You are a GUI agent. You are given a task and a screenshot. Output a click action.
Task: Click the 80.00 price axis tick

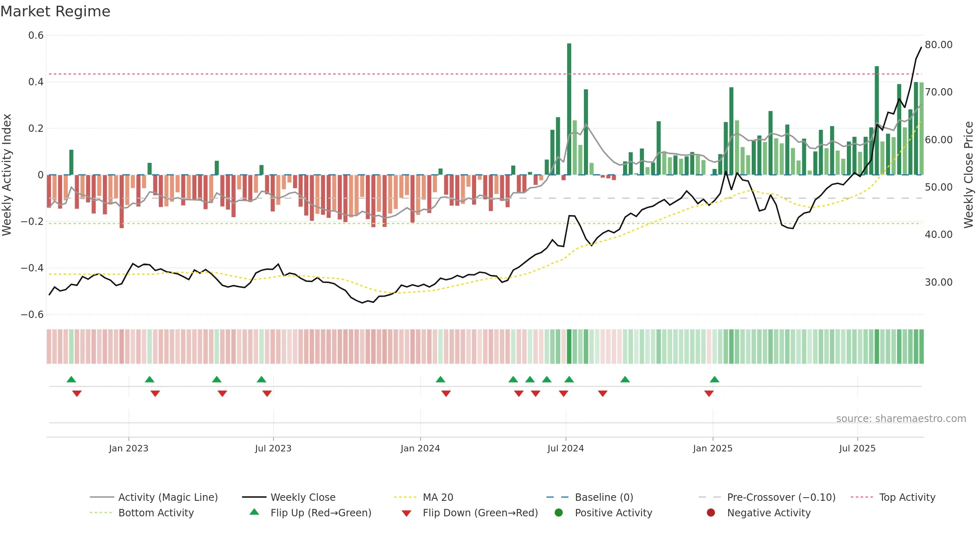[939, 44]
